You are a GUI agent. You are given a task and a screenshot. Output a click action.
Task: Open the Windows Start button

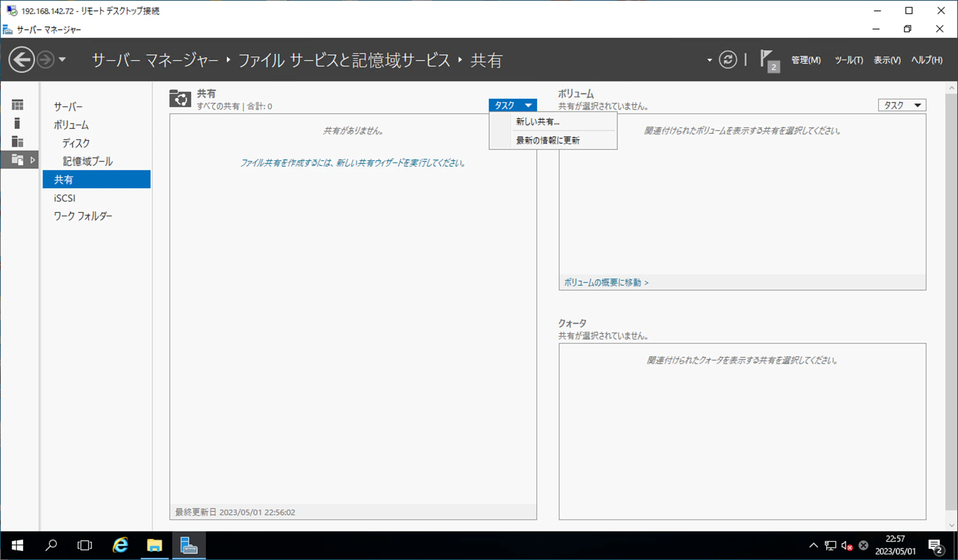pos(17,545)
